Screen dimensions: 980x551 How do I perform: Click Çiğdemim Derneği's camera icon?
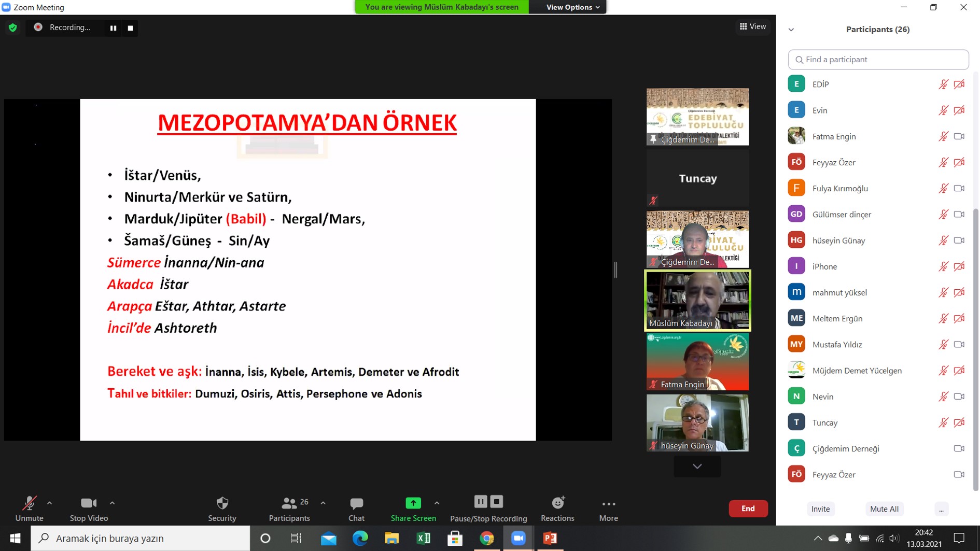click(x=959, y=448)
